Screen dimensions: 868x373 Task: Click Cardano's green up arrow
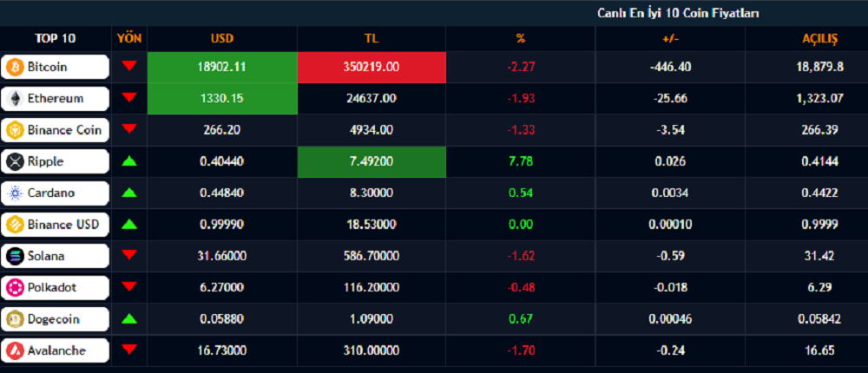click(129, 193)
